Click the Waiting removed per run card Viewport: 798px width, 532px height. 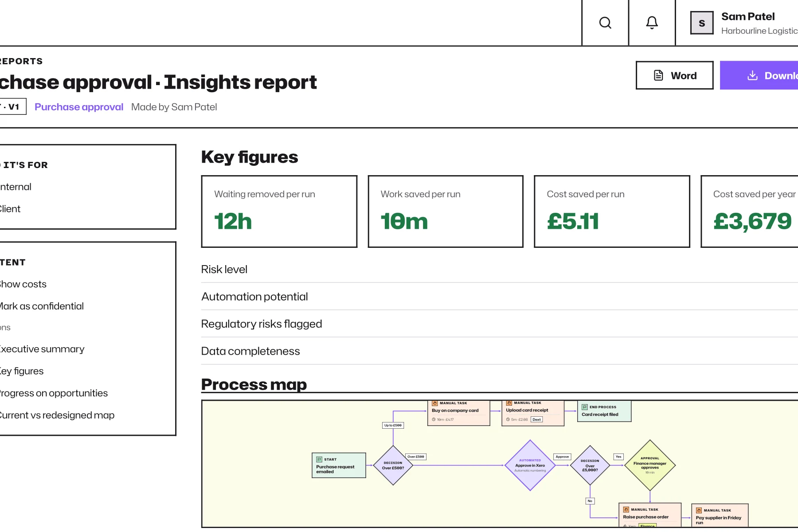(279, 211)
